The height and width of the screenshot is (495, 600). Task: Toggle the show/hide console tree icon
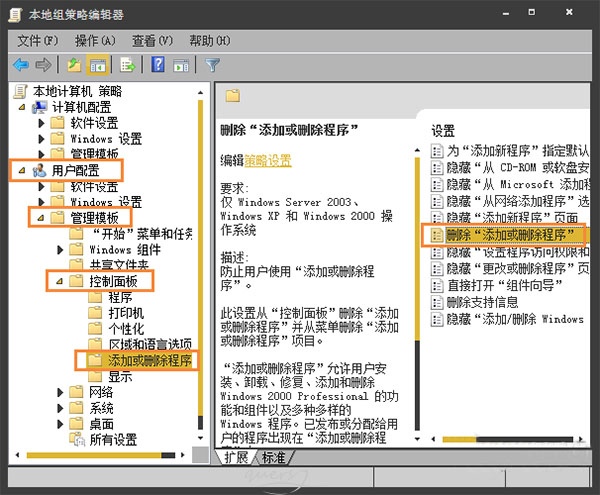[98, 65]
